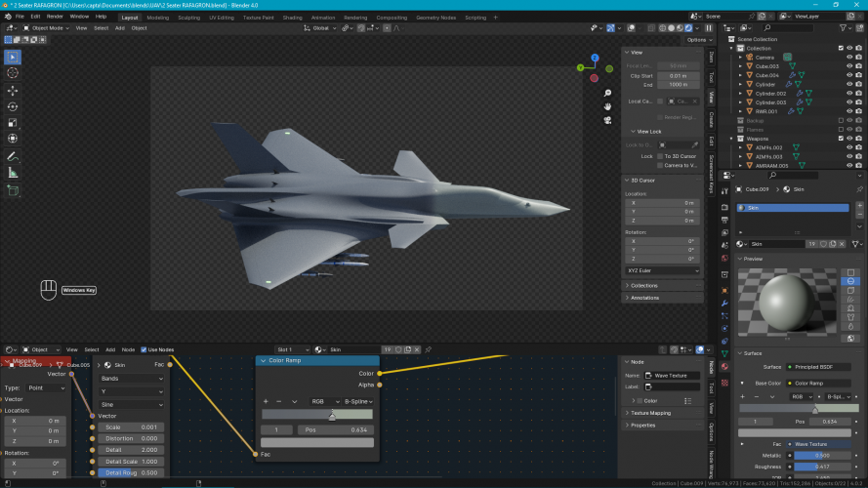Activate the 3D Cursor tool
Image resolution: width=868 pixels, height=488 pixels.
13,73
